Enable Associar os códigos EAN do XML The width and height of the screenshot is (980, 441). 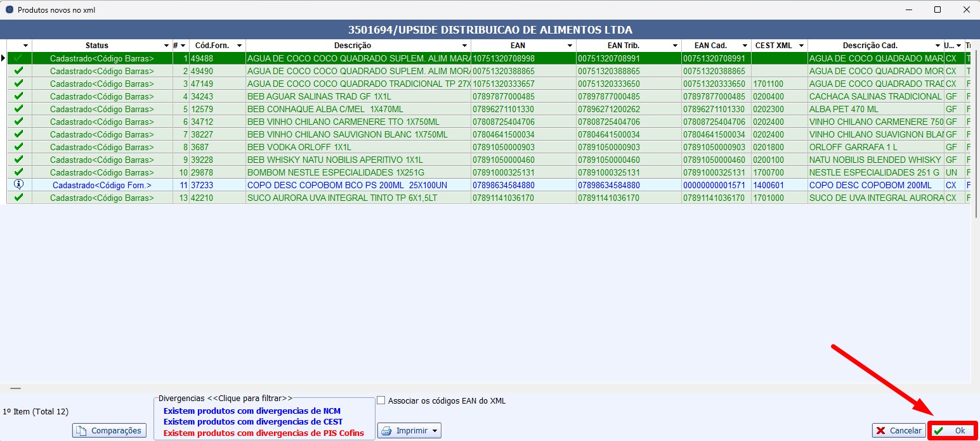(x=381, y=400)
